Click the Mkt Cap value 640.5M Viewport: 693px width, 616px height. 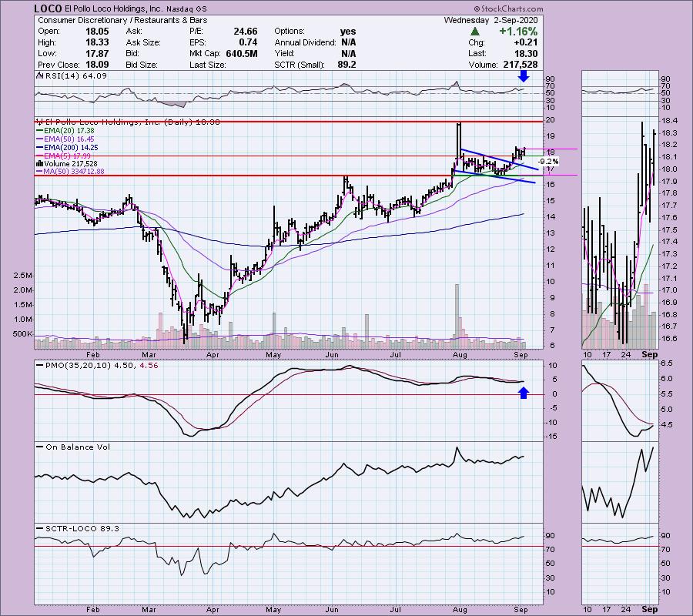point(242,53)
